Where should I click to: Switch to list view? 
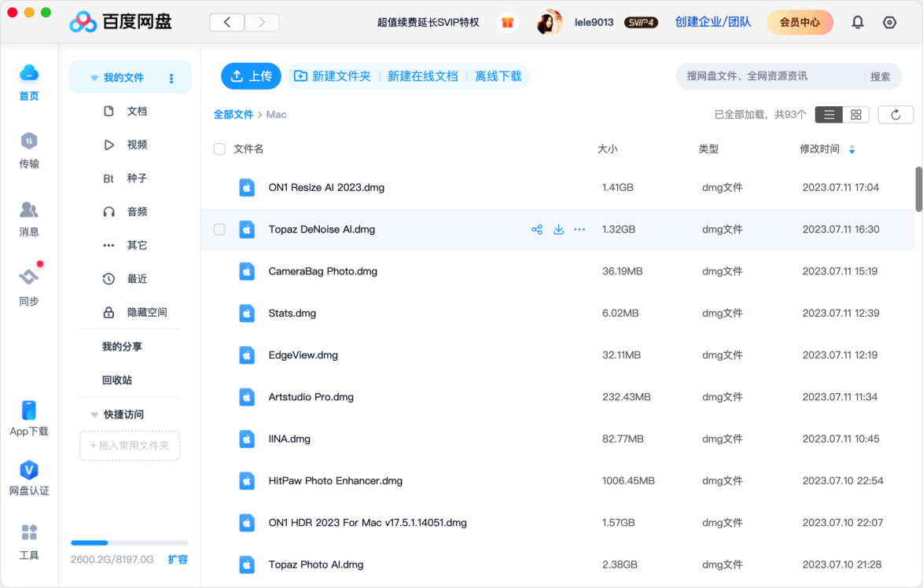coord(829,115)
